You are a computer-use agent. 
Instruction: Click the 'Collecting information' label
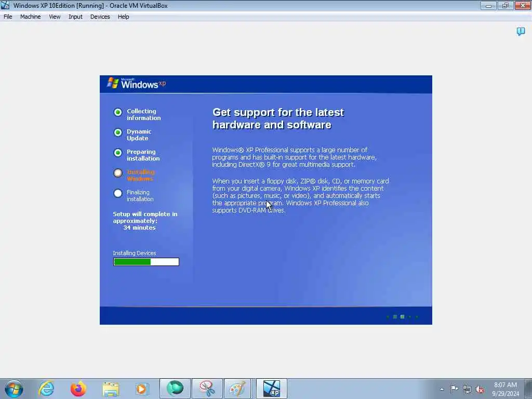click(x=143, y=114)
